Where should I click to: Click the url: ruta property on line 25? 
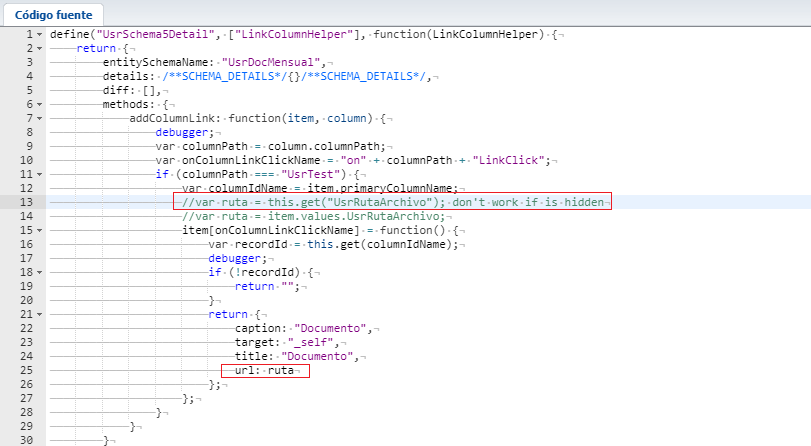(x=264, y=370)
